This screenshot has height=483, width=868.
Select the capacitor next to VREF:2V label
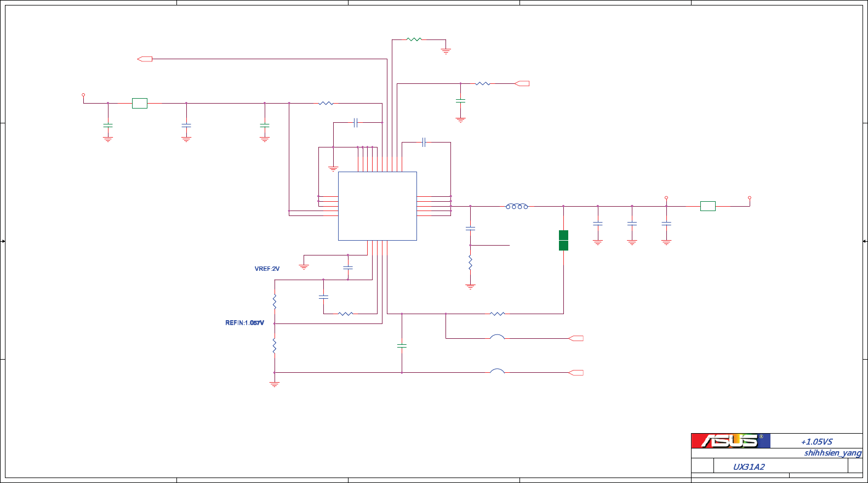348,268
